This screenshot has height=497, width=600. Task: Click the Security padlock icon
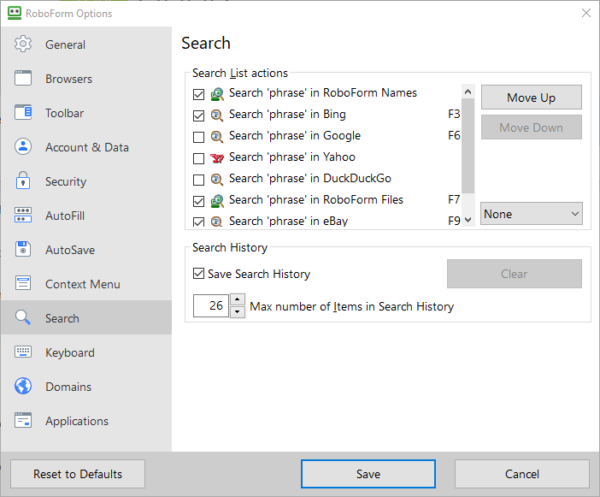24,182
